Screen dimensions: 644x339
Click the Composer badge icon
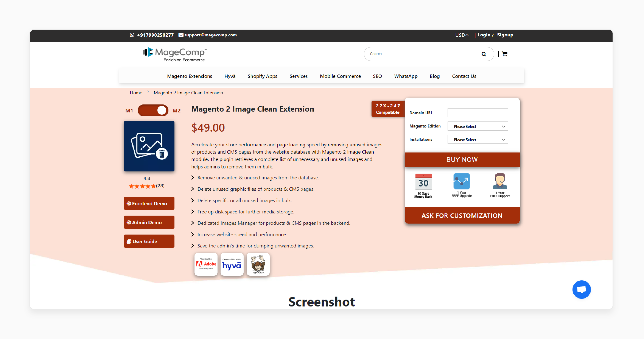tap(258, 264)
